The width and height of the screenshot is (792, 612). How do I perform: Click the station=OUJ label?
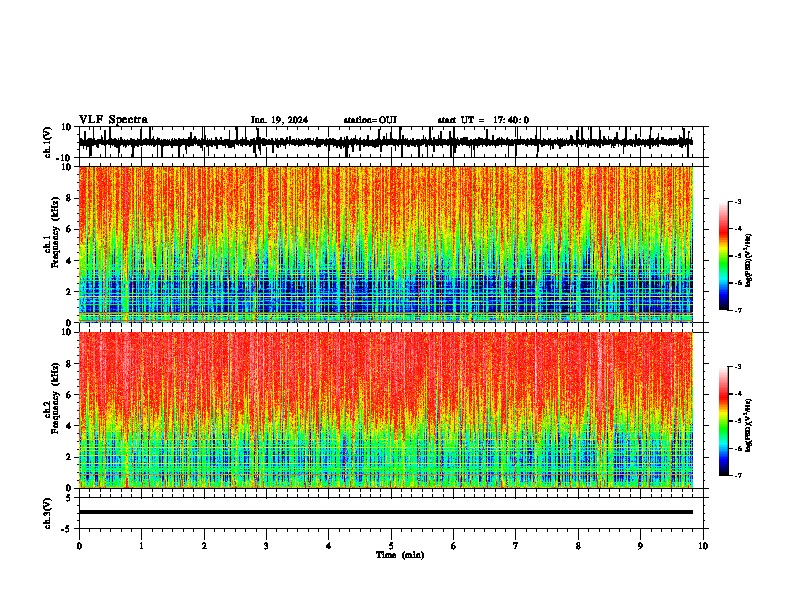[x=370, y=120]
